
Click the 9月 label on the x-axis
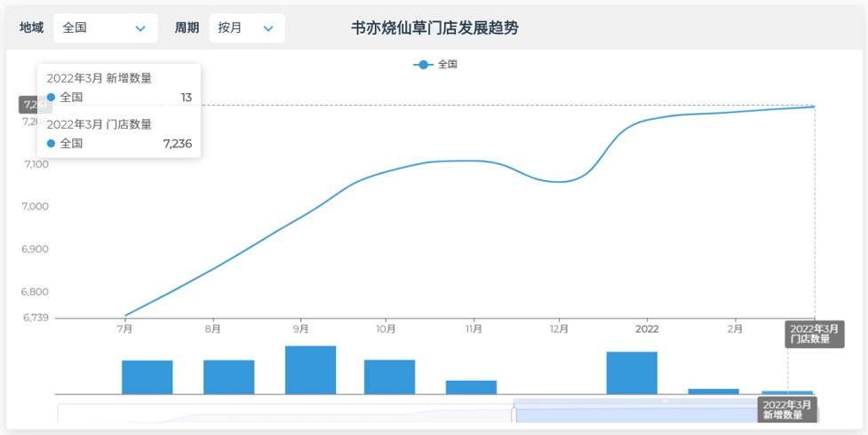click(x=300, y=328)
